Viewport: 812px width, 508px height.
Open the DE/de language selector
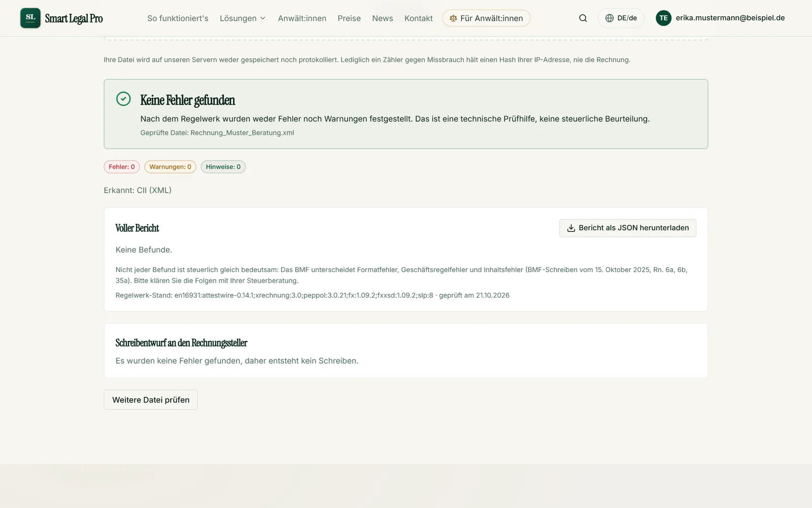[x=621, y=18]
